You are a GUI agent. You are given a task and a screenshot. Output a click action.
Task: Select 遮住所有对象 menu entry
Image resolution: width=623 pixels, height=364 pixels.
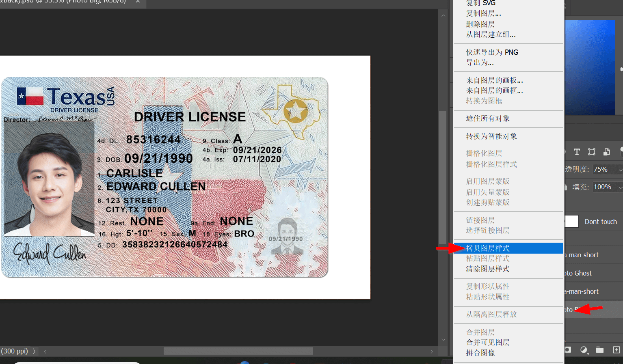[487, 118]
